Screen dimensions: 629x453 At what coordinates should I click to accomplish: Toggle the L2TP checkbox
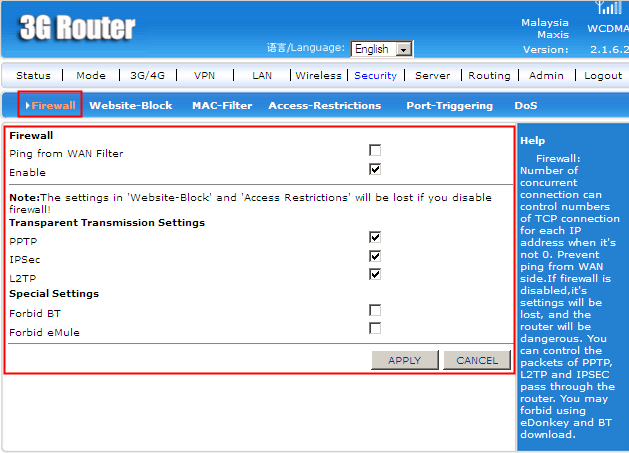click(x=375, y=274)
